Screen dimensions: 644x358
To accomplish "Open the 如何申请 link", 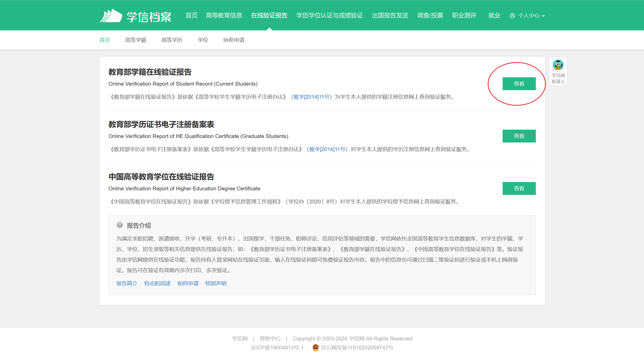I will [x=188, y=283].
